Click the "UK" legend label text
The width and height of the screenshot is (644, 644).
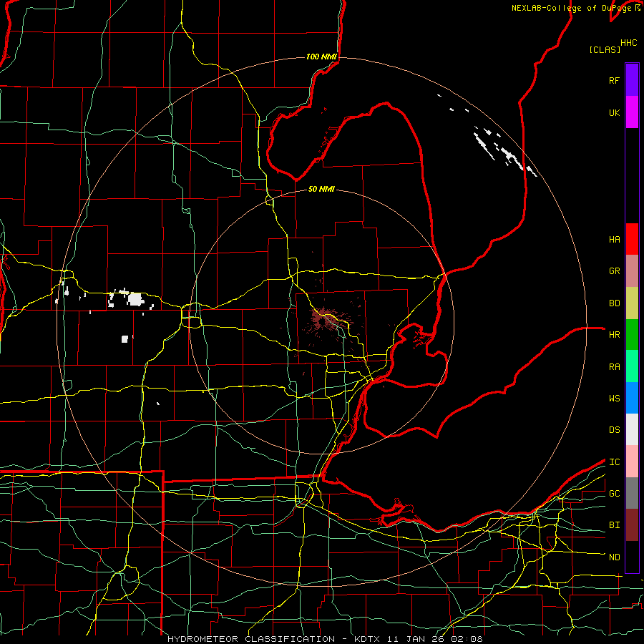[x=614, y=112]
